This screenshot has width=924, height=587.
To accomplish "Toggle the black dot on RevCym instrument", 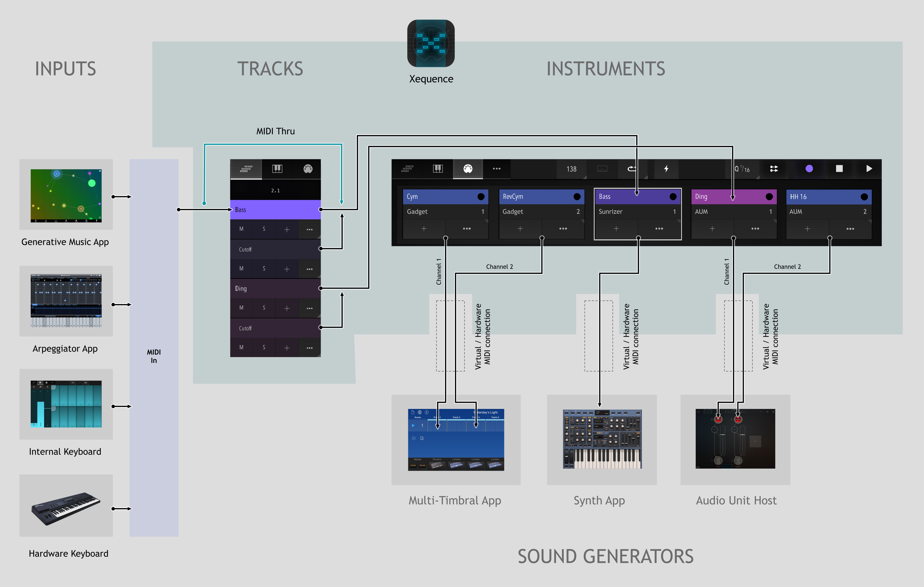I will (x=577, y=196).
